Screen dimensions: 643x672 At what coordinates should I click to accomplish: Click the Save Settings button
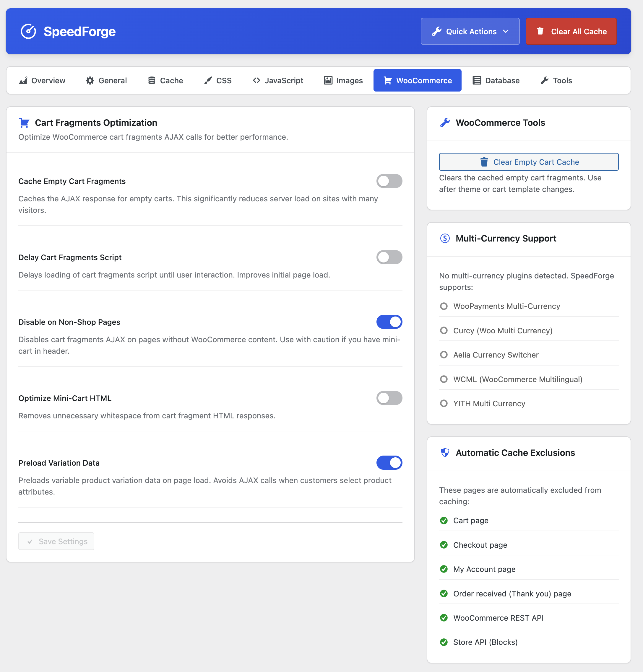(56, 541)
